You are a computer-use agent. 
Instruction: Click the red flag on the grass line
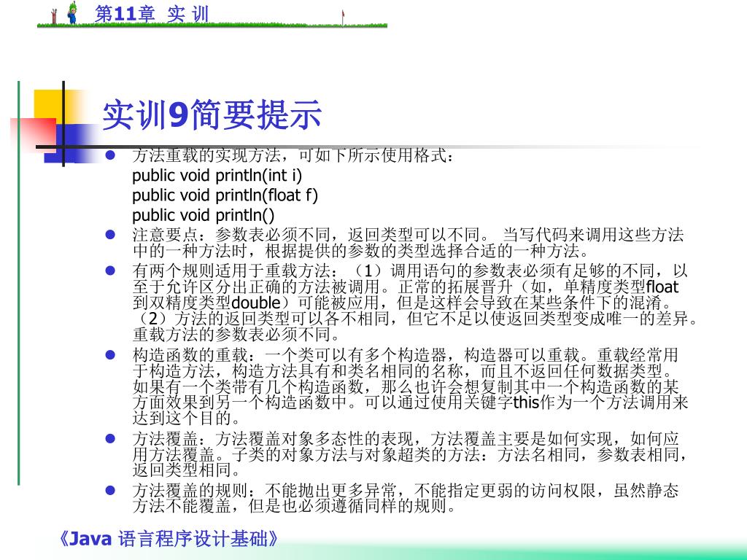pyautogui.click(x=343, y=17)
